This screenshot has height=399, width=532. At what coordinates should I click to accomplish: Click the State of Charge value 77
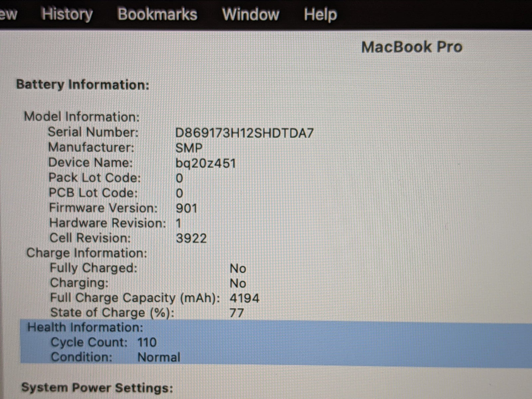pos(236,313)
